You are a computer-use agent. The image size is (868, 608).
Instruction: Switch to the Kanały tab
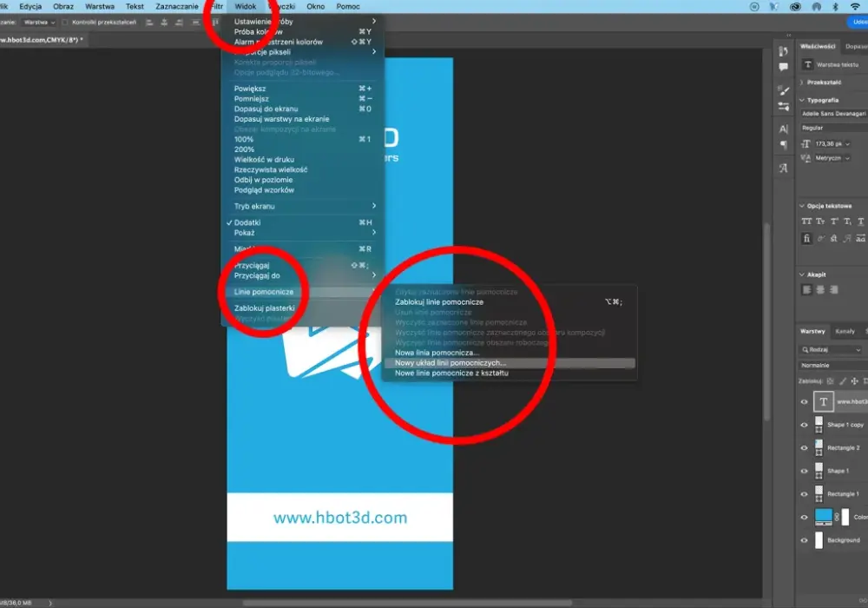pos(845,331)
